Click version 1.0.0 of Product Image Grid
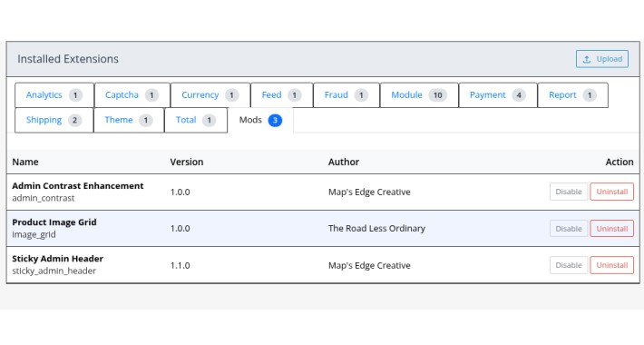Screen dimensions: 644x345 (x=180, y=229)
